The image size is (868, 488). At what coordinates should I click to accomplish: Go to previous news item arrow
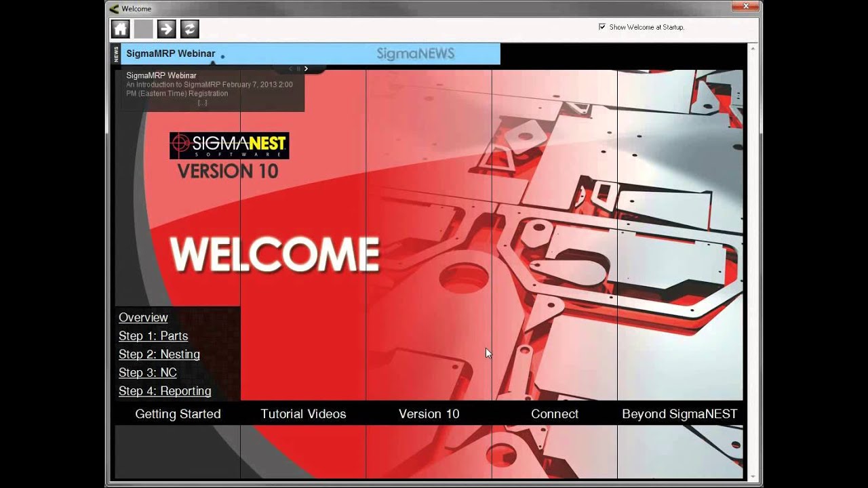pyautogui.click(x=290, y=68)
